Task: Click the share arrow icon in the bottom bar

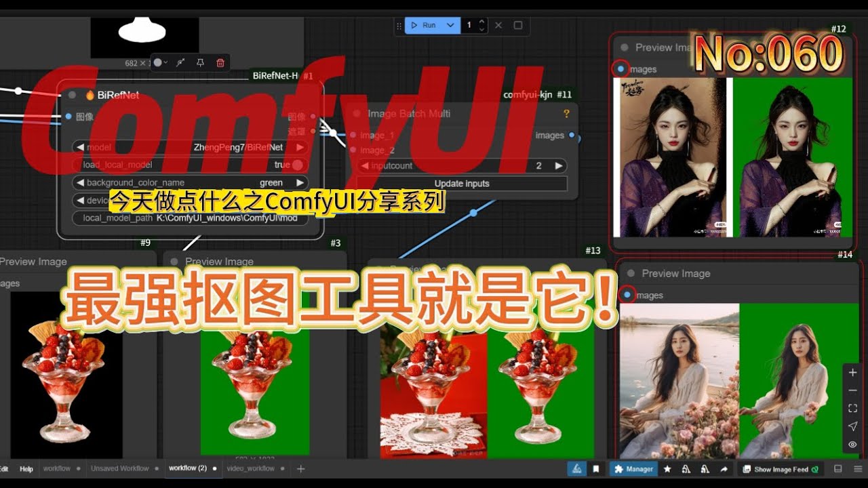Action: [724, 468]
